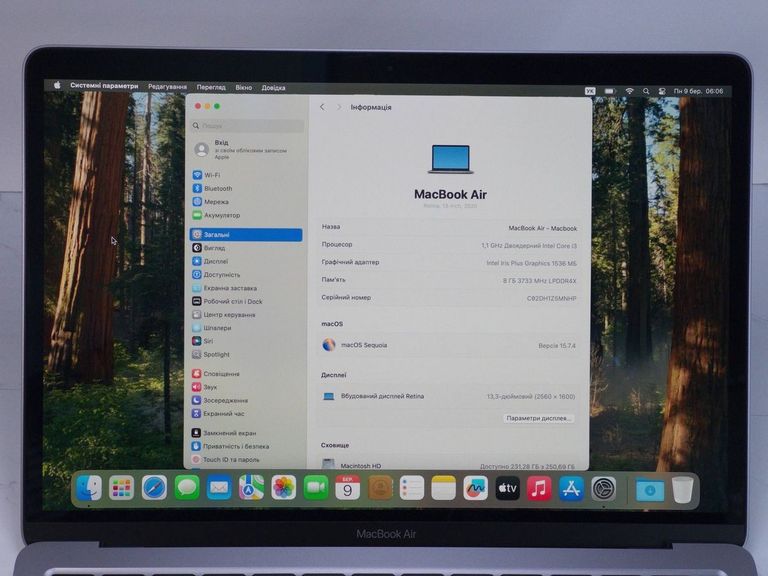This screenshot has width=768, height=576.
Task: Click Параметри дисплея button
Action: [538, 418]
